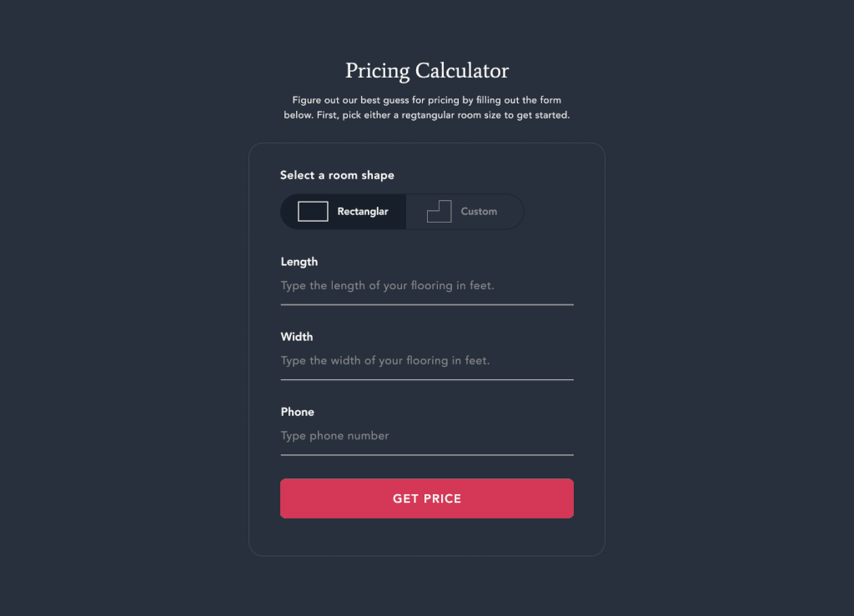Click the rectangle outline shape icon
This screenshot has width=854, height=616.
(313, 212)
